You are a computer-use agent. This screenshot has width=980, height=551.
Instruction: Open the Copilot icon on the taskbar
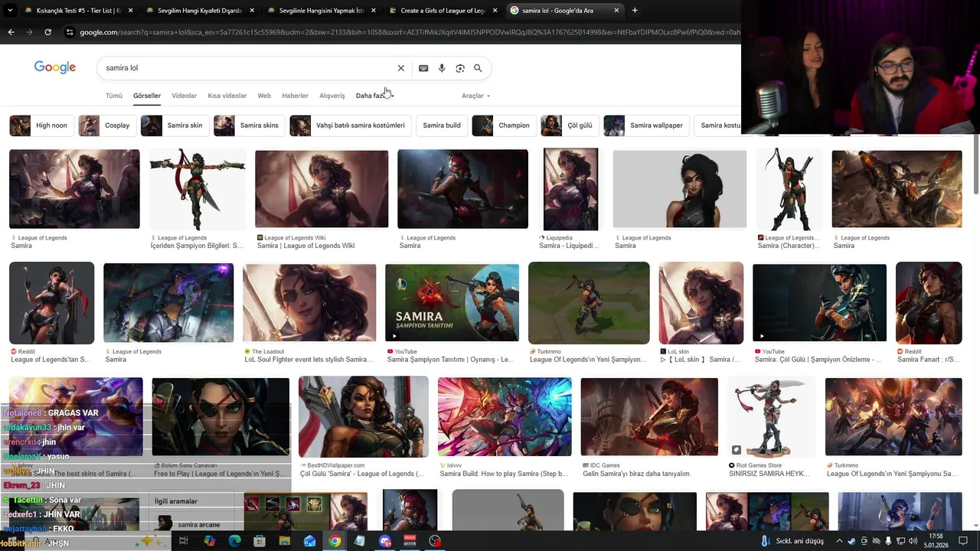click(x=209, y=541)
